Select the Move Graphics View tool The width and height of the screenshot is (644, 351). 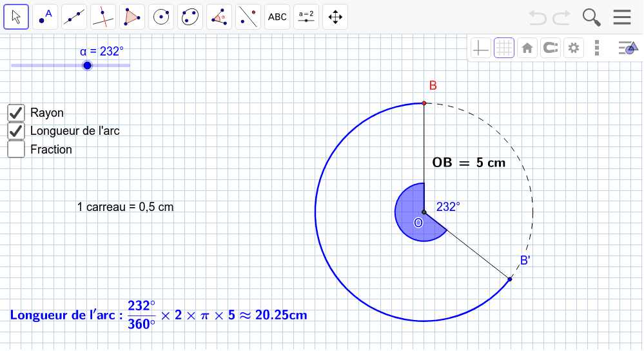pyautogui.click(x=335, y=17)
